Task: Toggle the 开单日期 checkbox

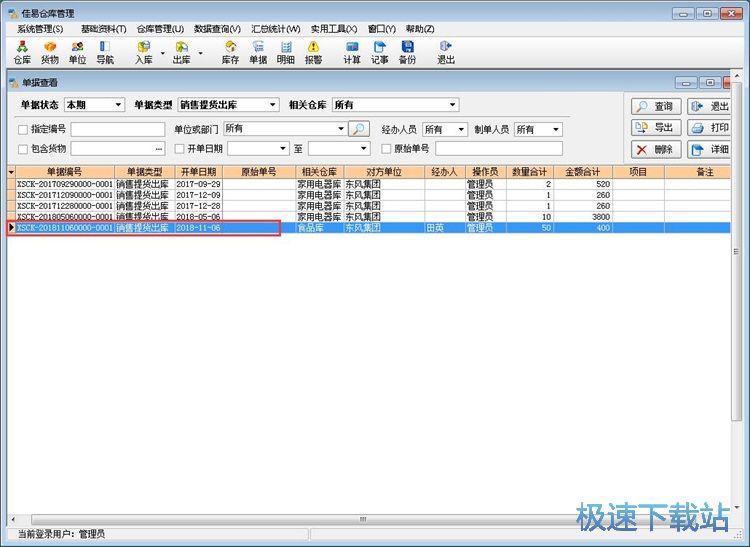Action: pyautogui.click(x=179, y=149)
